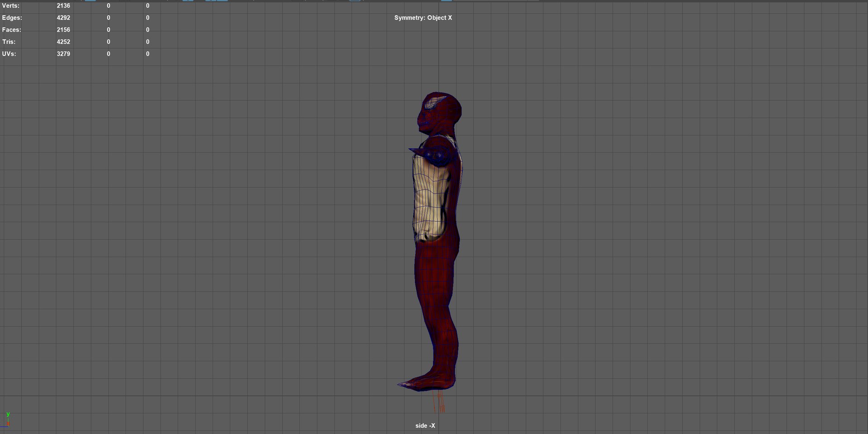Screen dimensions: 868x434
Task: Click the 'Symmetry: Object X' status text
Action: click(x=423, y=18)
